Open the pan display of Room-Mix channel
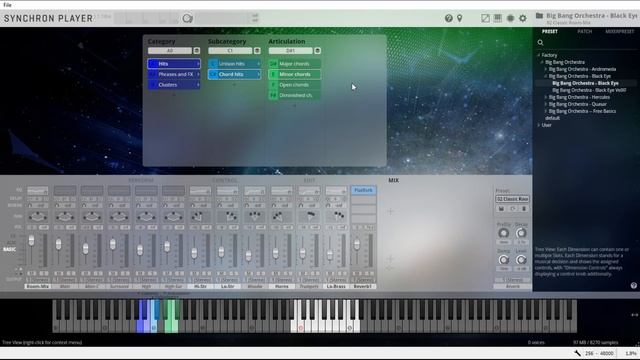The height and width of the screenshot is (360, 640). point(38,216)
